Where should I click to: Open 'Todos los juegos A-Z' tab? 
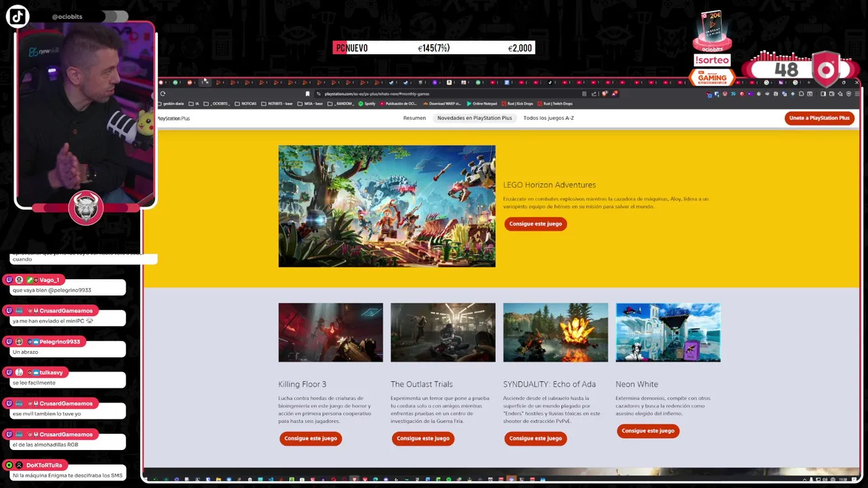tap(549, 118)
